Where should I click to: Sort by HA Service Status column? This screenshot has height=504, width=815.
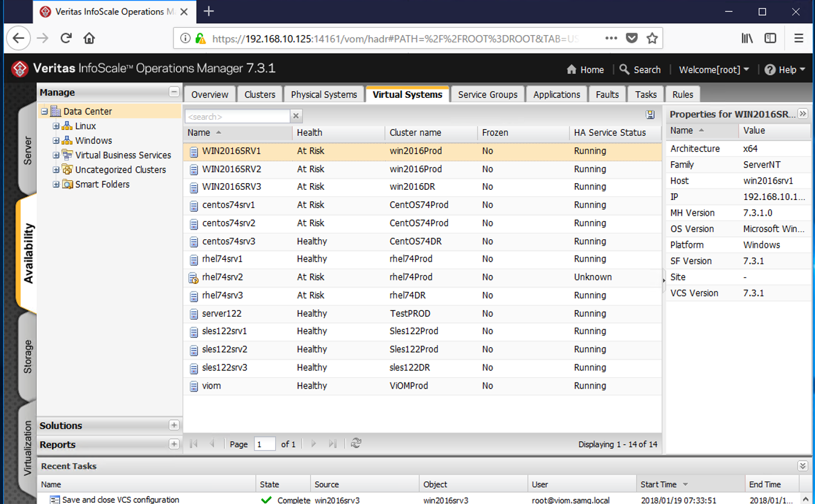click(615, 132)
